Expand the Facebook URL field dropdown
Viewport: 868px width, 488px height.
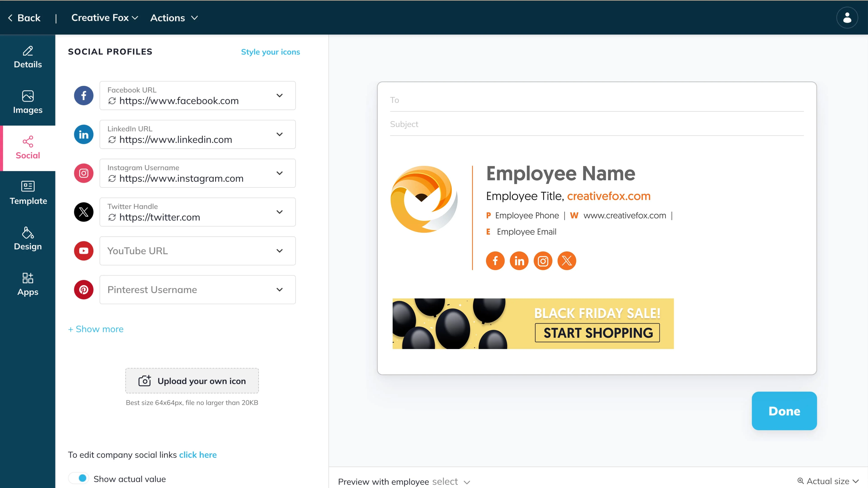pyautogui.click(x=279, y=96)
